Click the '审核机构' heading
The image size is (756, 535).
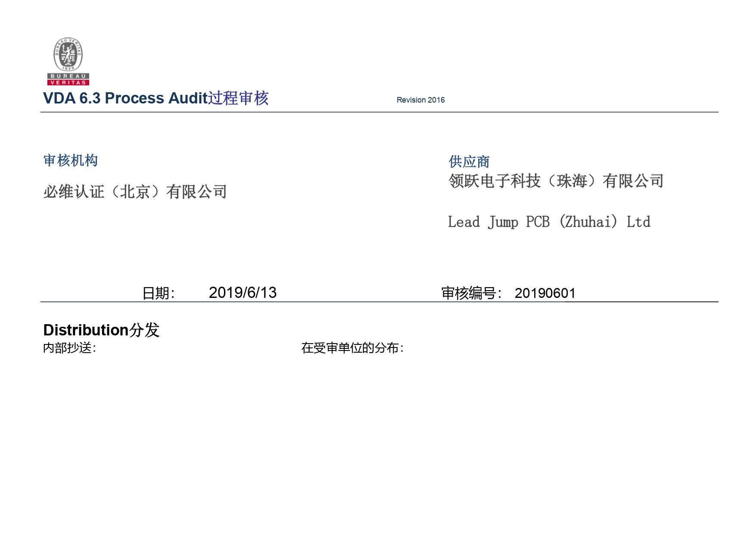click(71, 161)
